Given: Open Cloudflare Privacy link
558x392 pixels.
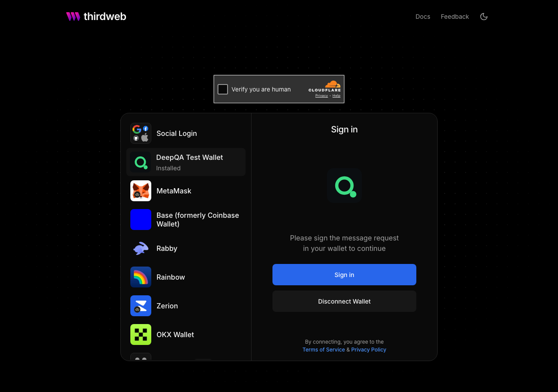Looking at the screenshot, I should point(322,95).
